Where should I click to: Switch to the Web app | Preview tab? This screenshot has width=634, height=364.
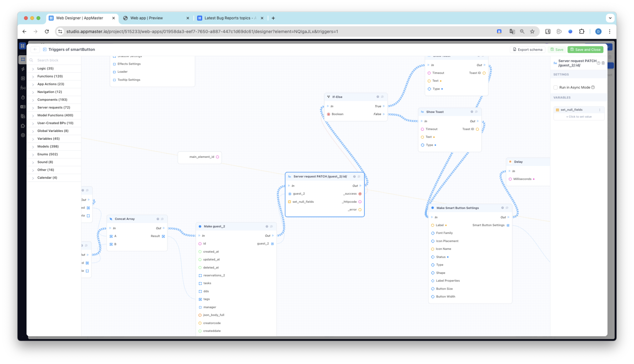[156, 18]
